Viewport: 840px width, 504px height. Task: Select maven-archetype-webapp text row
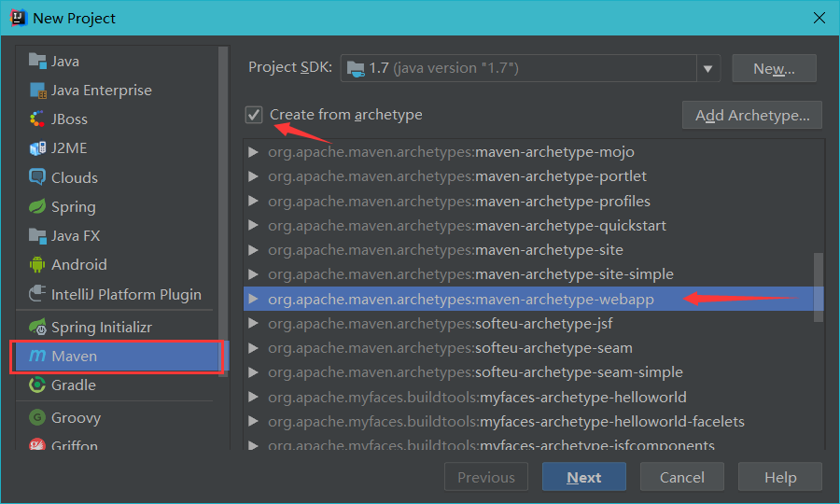coord(461,300)
